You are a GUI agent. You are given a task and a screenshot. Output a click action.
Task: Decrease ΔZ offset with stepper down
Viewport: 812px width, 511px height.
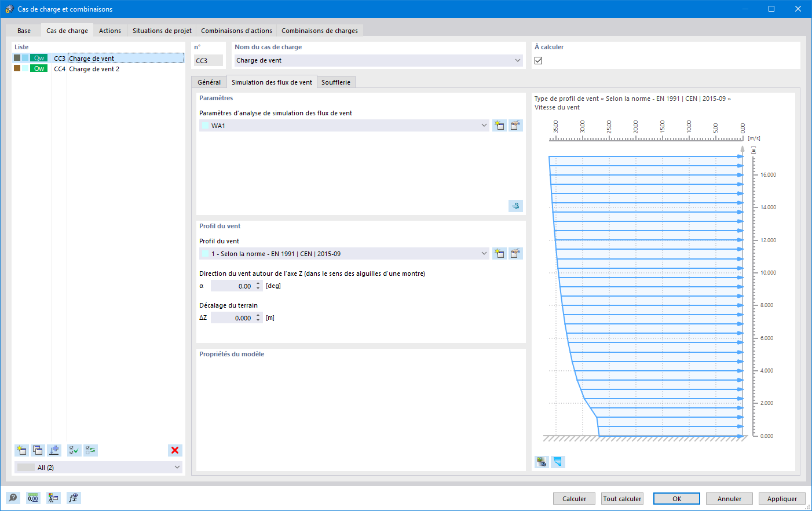coord(258,320)
